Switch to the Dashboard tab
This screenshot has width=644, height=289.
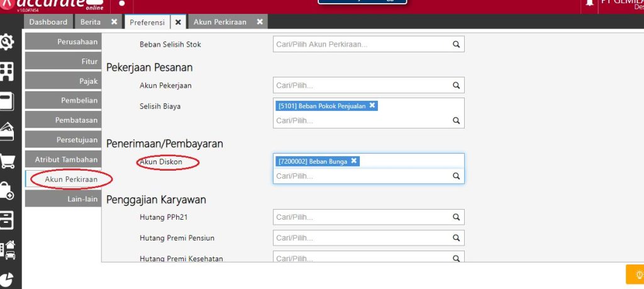[x=48, y=22]
